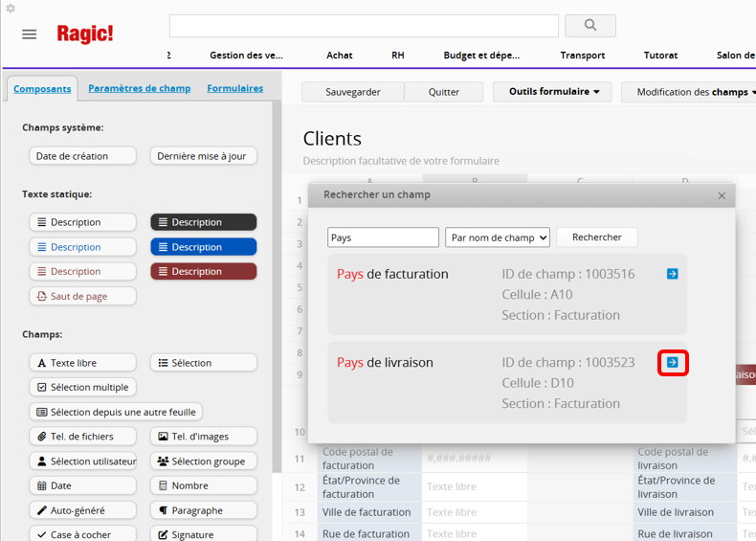Click the Sauvegarder button
This screenshot has width=756, height=541.
coord(353,92)
